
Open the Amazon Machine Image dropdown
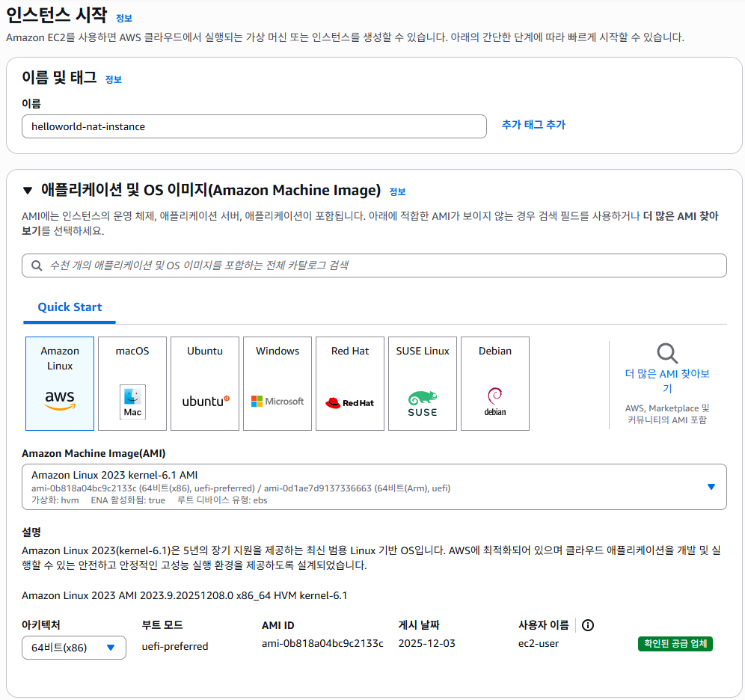[375, 487]
